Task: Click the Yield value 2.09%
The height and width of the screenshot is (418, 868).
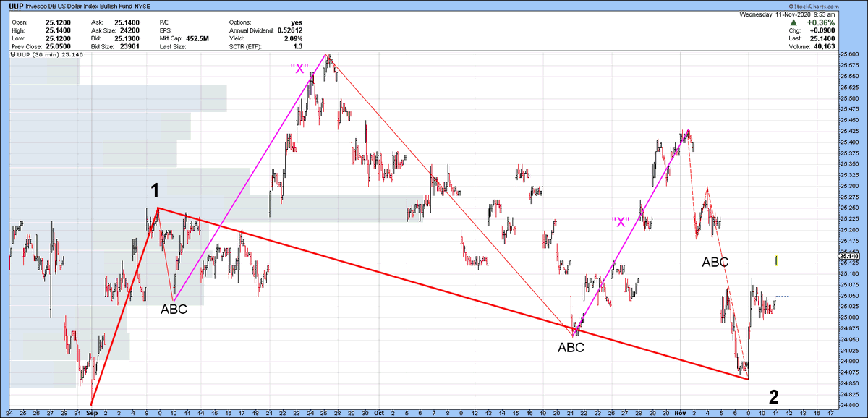Action: (x=293, y=38)
